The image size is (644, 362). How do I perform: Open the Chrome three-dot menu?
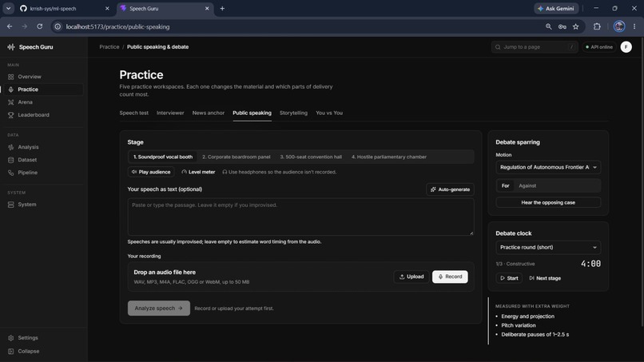click(x=634, y=26)
